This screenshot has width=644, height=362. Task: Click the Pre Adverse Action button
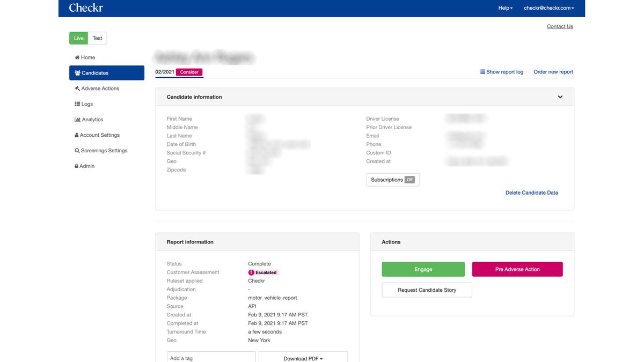[x=517, y=268]
